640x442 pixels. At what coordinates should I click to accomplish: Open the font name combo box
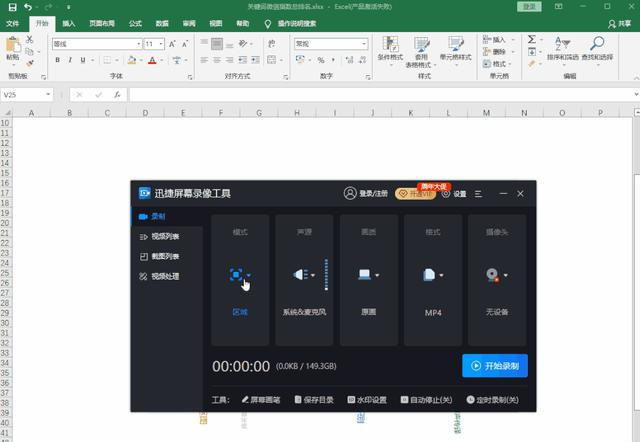pos(97,44)
